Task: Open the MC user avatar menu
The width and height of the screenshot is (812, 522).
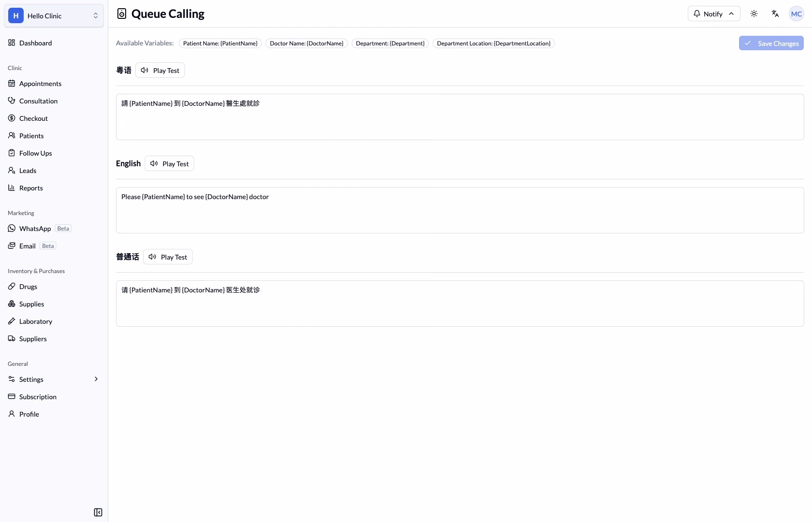Action: click(x=797, y=14)
